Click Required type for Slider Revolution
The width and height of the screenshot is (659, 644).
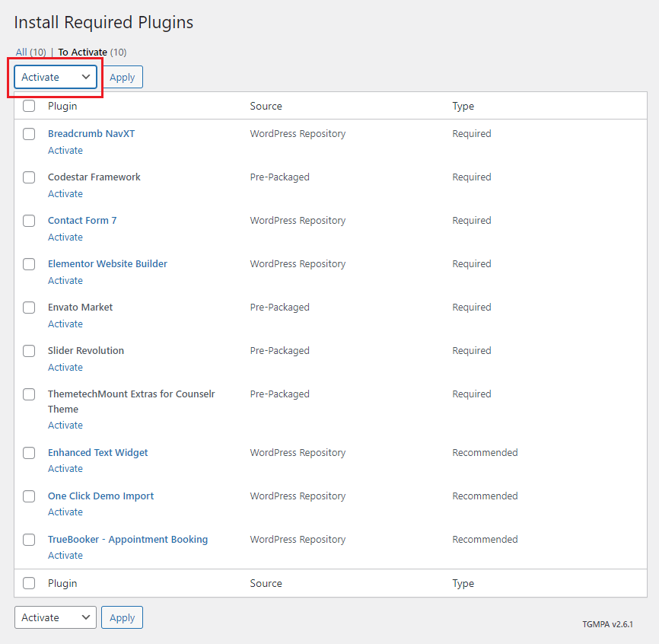(x=472, y=351)
